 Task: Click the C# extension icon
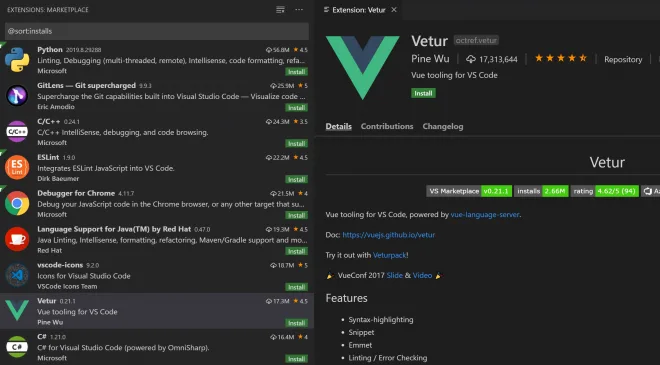point(17,347)
